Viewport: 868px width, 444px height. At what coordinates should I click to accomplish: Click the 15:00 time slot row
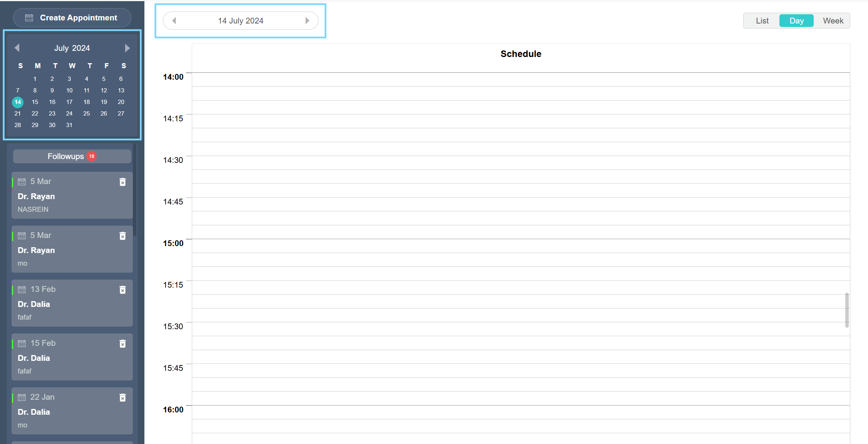coord(521,246)
